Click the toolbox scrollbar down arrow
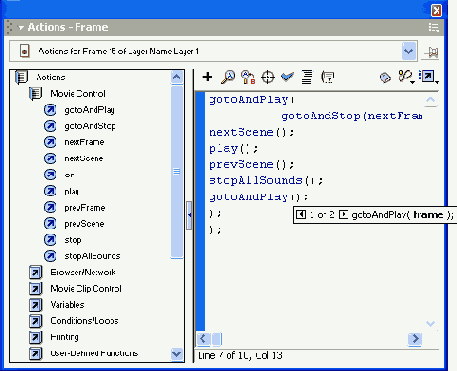 point(176,354)
